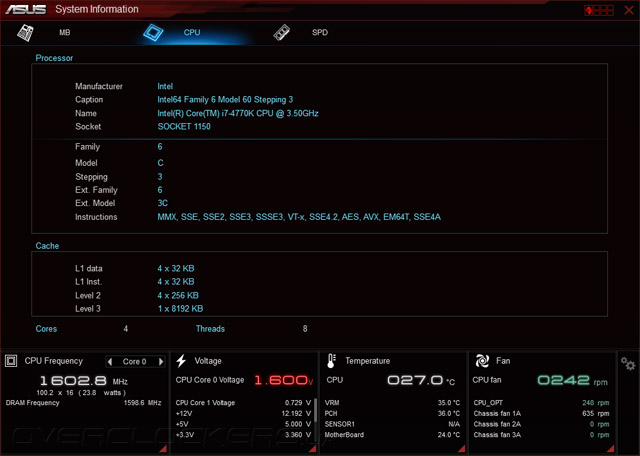The width and height of the screenshot is (640, 456).
Task: Click the PCH temperature 36.0 value
Action: click(449, 413)
